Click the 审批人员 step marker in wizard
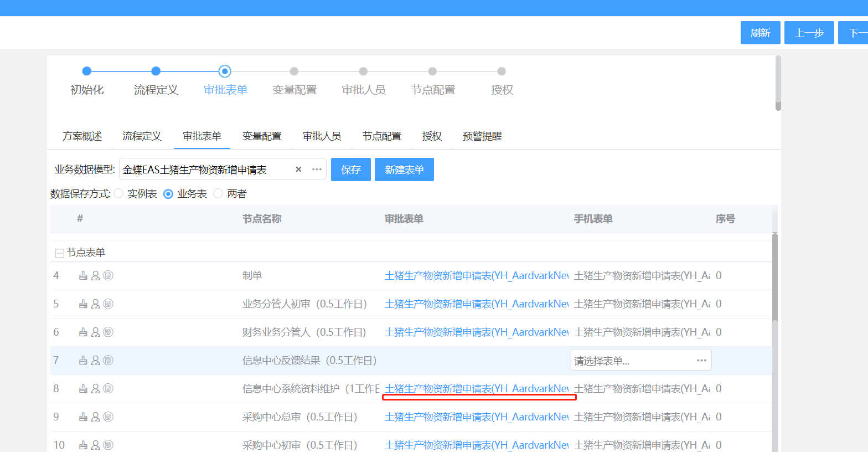Image resolution: width=868 pixels, height=452 pixels. [363, 71]
